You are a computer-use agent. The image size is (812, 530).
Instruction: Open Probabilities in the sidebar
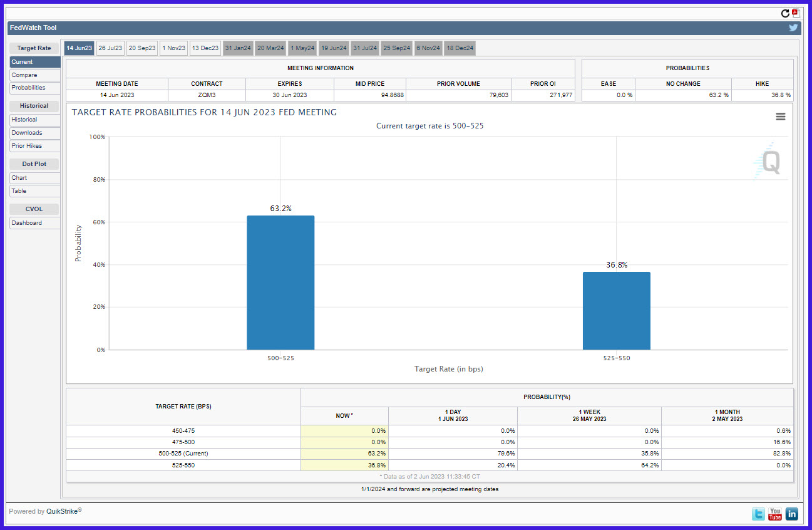click(35, 88)
